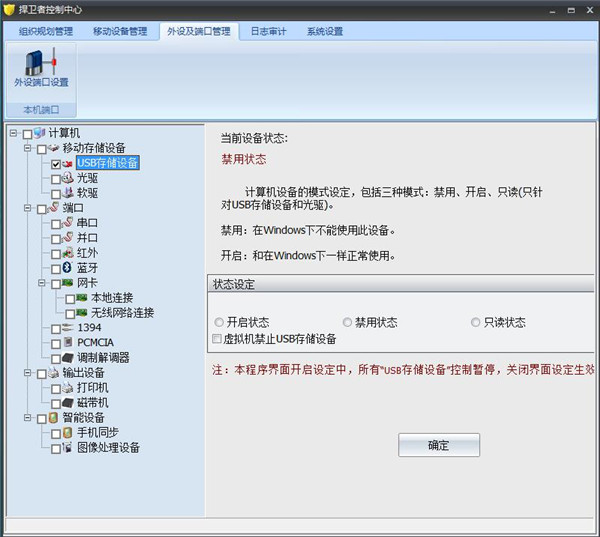
Task: Select 无线网络连接 in the device tree
Action: pyautogui.click(x=122, y=313)
